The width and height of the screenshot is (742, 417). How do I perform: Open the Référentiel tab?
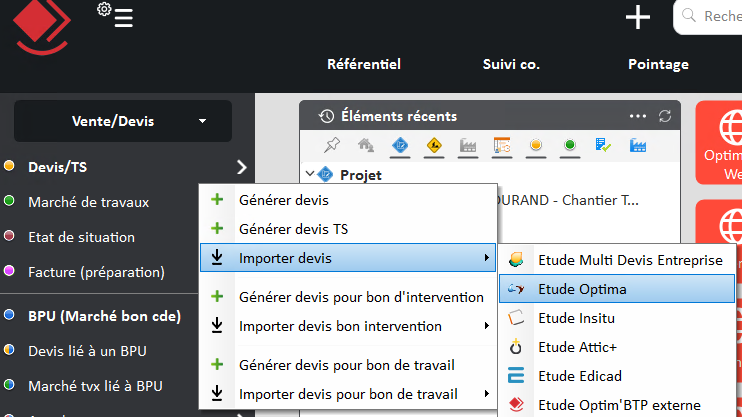pos(364,64)
